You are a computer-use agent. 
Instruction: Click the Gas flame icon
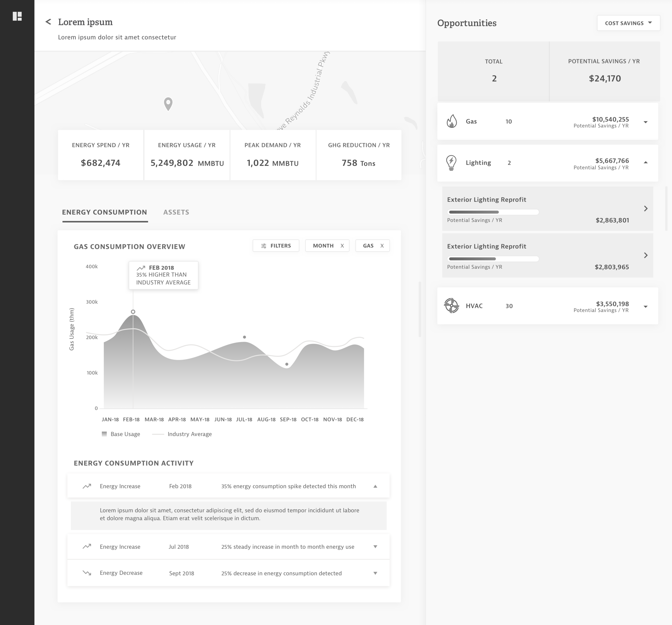[x=452, y=121]
